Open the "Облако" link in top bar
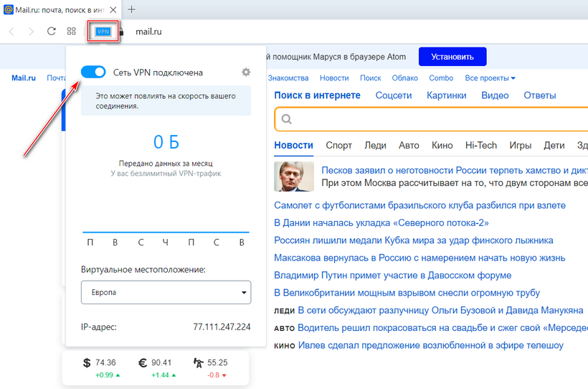 tap(404, 78)
